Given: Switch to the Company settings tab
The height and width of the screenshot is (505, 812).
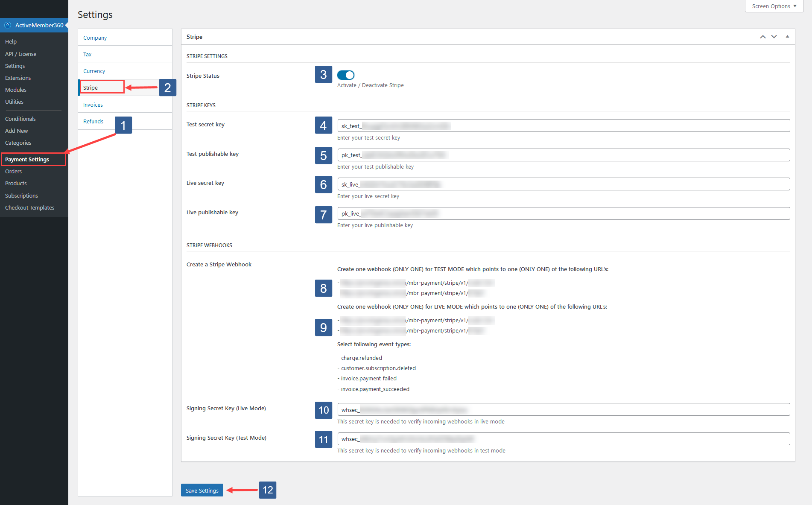Looking at the screenshot, I should click(95, 38).
